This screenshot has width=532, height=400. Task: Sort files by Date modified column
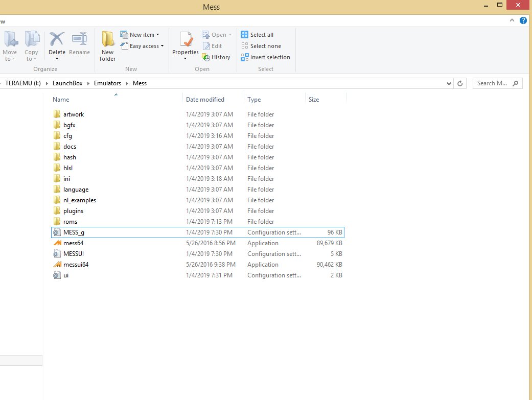(x=205, y=100)
